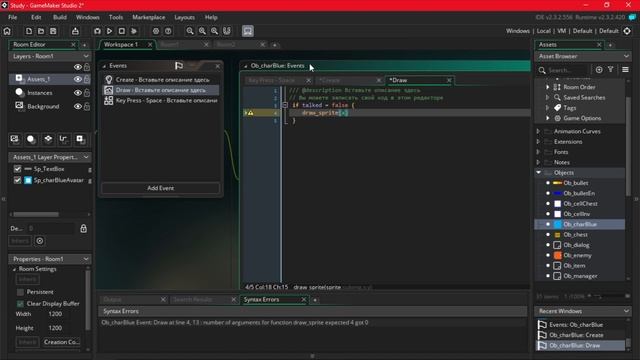Zoom in using toolbar magnifier
Screen dimensions: 640x360
click(214, 31)
